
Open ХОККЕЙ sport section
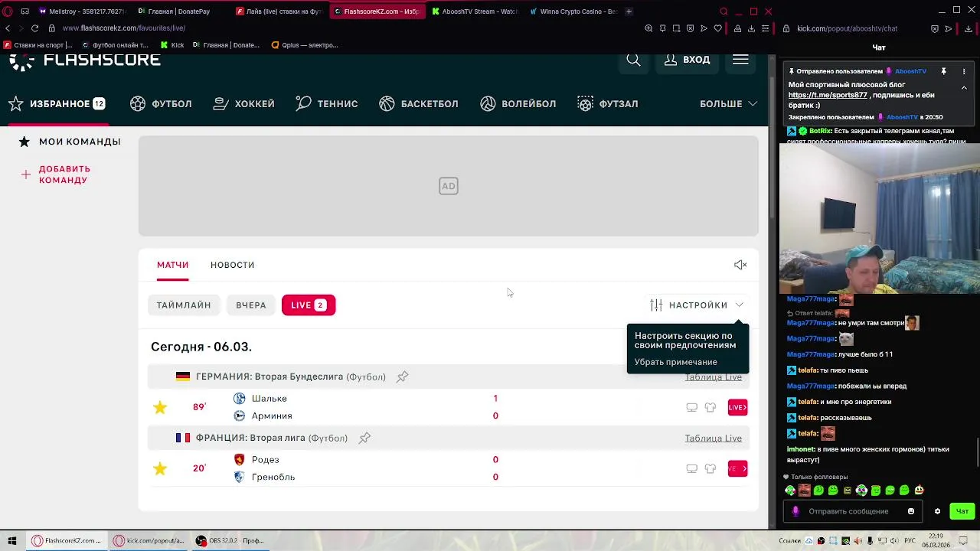point(243,104)
